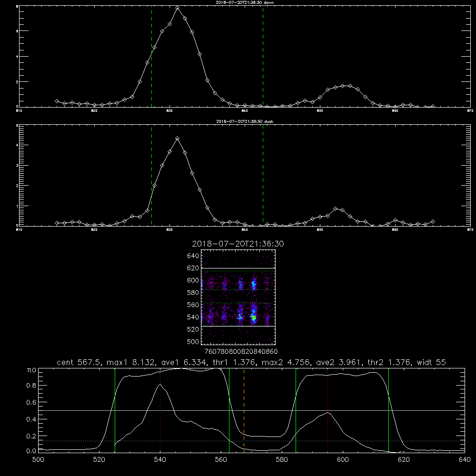The width and height of the screenshot is (476, 476).
Task: Click the heatmap y-axis label '500'
Action: pyautogui.click(x=193, y=341)
